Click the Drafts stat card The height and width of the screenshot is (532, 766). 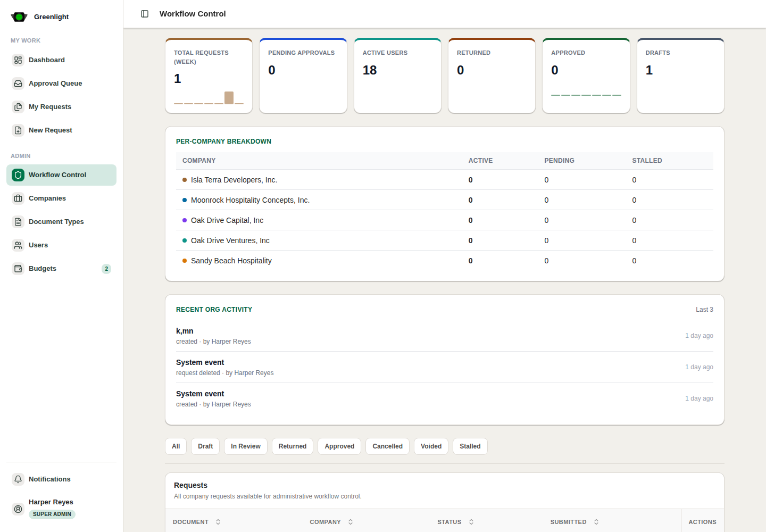(x=680, y=76)
